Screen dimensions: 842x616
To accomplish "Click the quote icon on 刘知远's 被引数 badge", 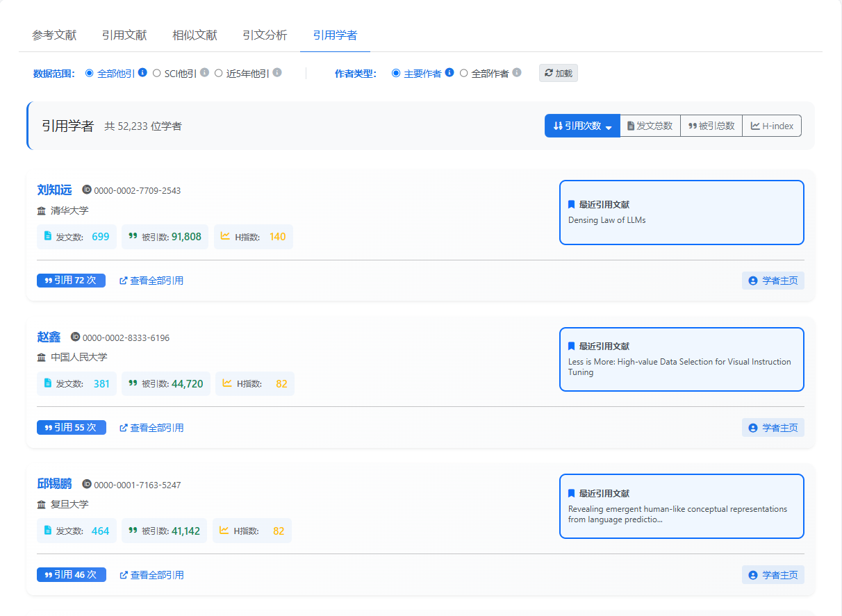I will (x=132, y=236).
